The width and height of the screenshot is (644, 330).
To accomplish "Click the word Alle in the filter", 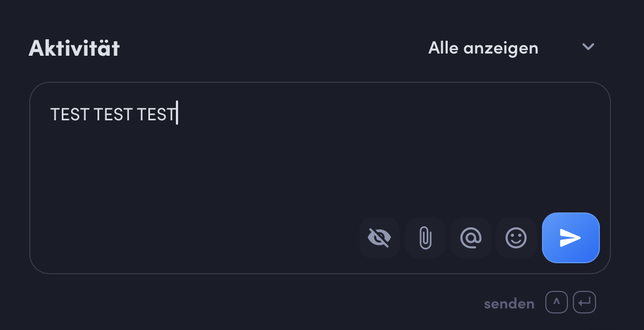I will click(x=443, y=47).
